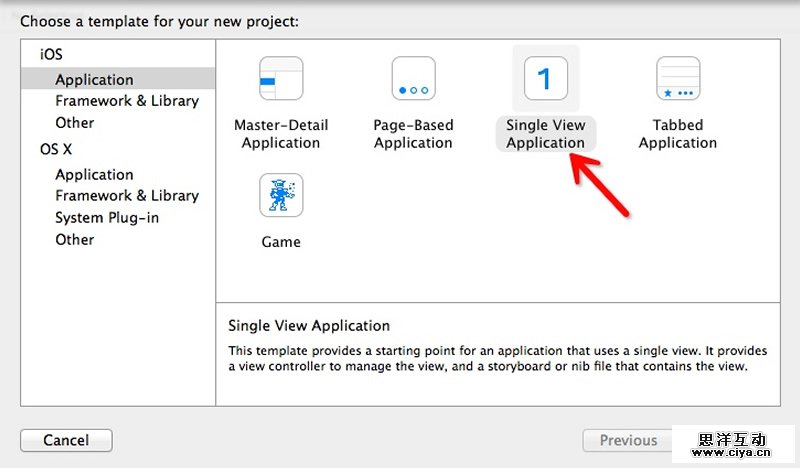Select the Tabbed Application template icon
Viewport: 800px width, 468px height.
678,79
